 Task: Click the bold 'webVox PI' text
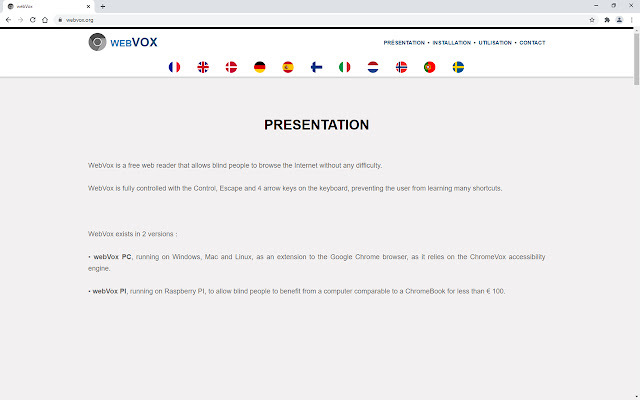click(109, 291)
